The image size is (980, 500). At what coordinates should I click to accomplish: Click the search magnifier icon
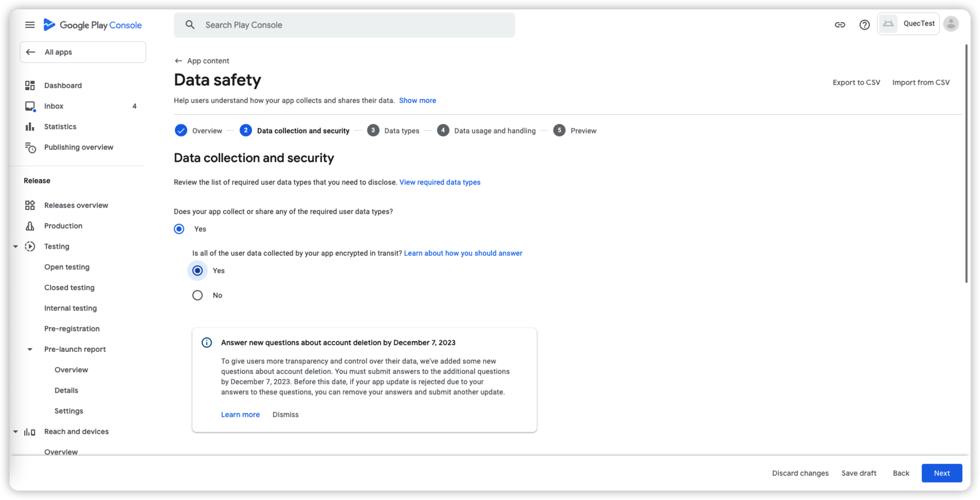coord(190,25)
